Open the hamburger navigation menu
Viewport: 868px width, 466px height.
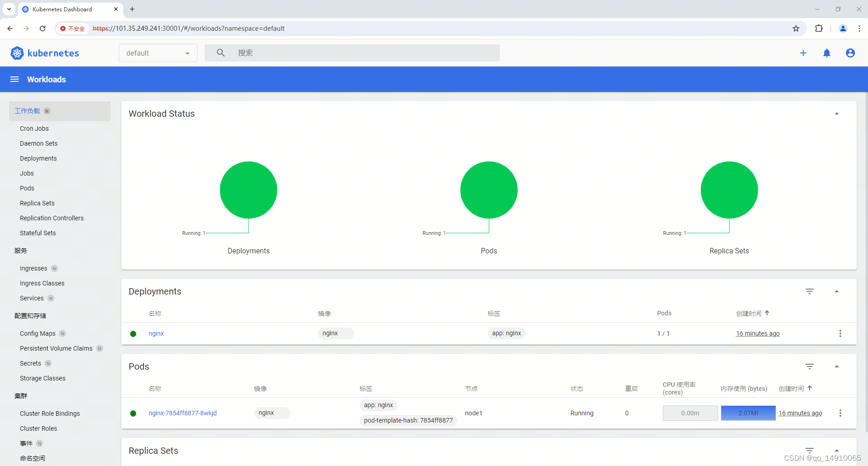(x=14, y=79)
